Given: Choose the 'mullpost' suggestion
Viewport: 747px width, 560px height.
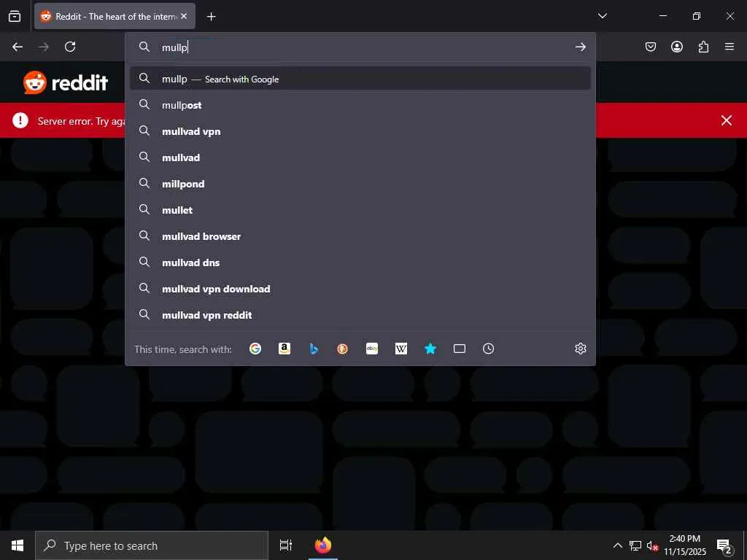Looking at the screenshot, I should [x=360, y=105].
